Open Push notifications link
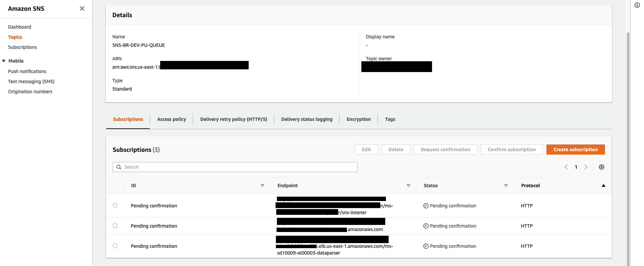This screenshot has width=644, height=266. coord(27,71)
